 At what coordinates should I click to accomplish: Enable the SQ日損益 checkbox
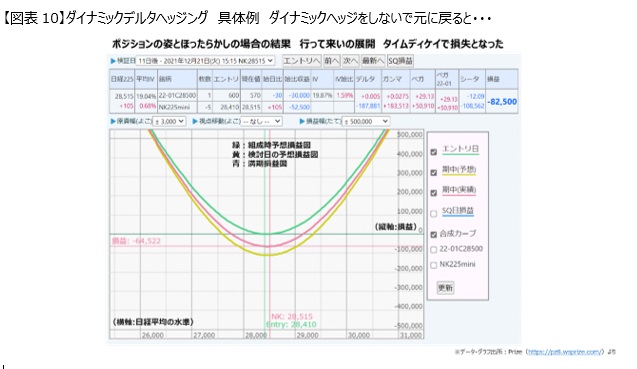click(433, 213)
